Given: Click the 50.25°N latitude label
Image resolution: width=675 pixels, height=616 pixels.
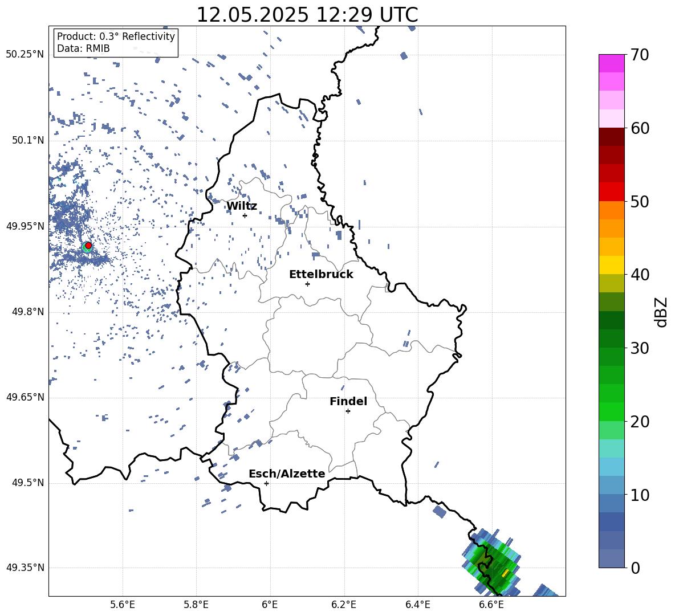Looking at the screenshot, I should tap(25, 55).
